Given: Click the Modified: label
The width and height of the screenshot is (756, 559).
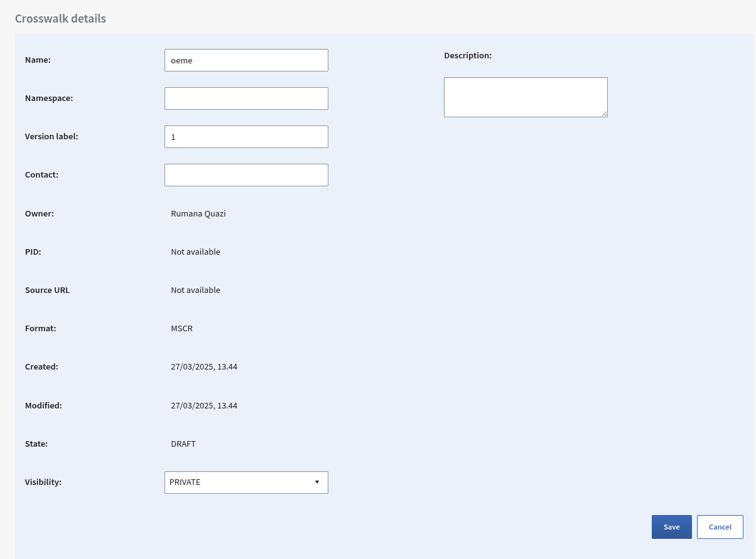Looking at the screenshot, I should point(43,405).
